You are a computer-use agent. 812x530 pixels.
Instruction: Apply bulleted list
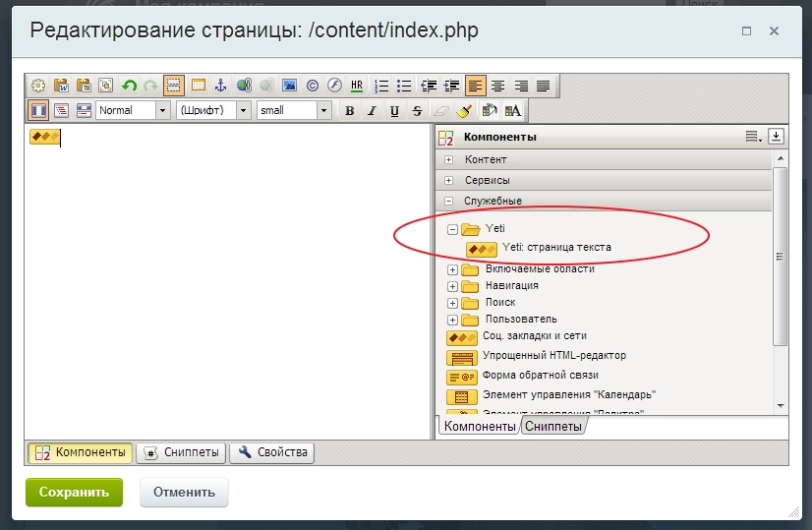click(x=404, y=86)
